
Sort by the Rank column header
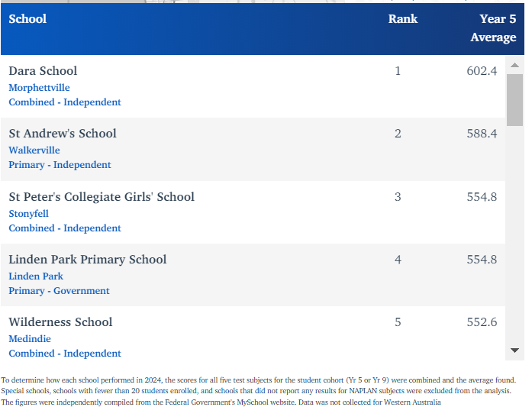pyautogui.click(x=402, y=19)
